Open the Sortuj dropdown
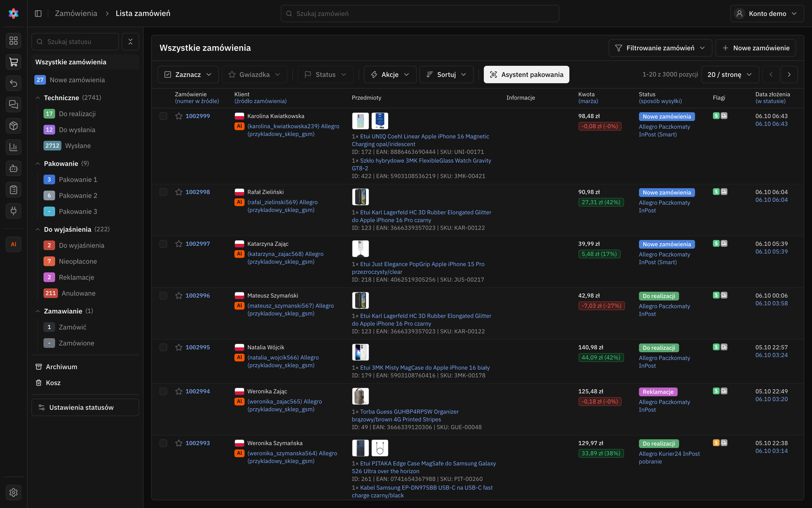Screen dimensions: 812x508 coord(446,75)
